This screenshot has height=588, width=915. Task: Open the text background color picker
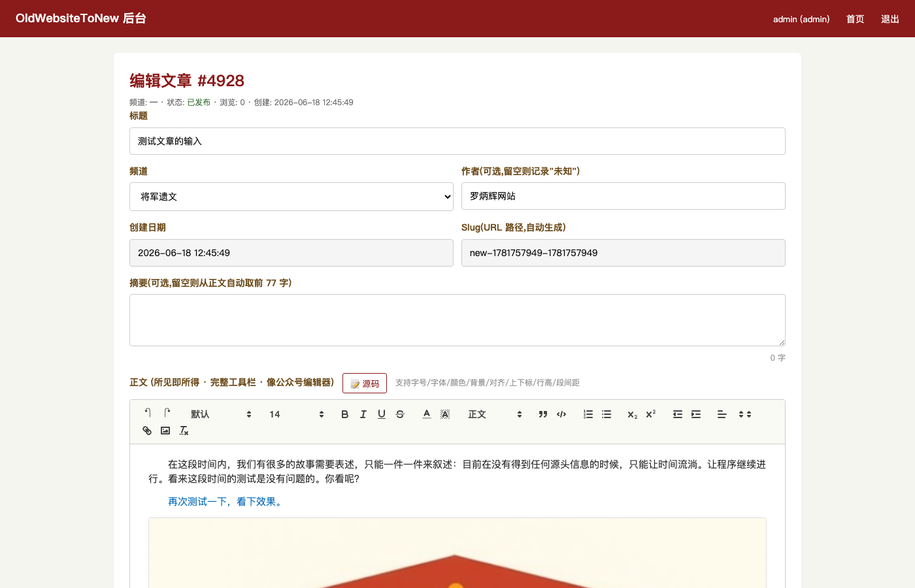(x=445, y=414)
